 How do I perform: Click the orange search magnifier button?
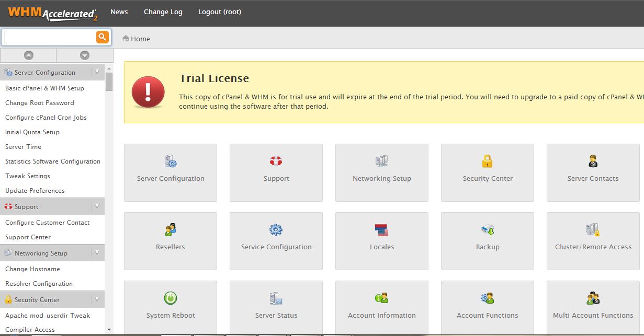click(x=102, y=37)
